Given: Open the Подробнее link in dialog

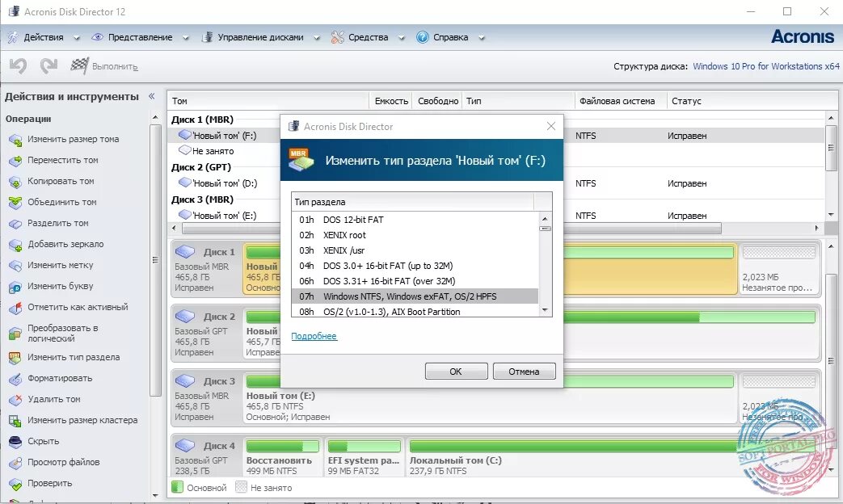Looking at the screenshot, I should click(314, 336).
